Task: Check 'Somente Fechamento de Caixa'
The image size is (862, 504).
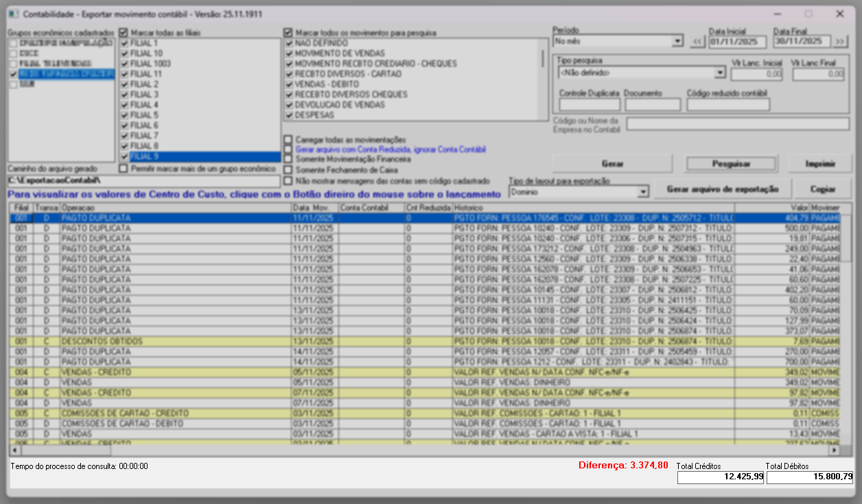Action: coord(288,169)
